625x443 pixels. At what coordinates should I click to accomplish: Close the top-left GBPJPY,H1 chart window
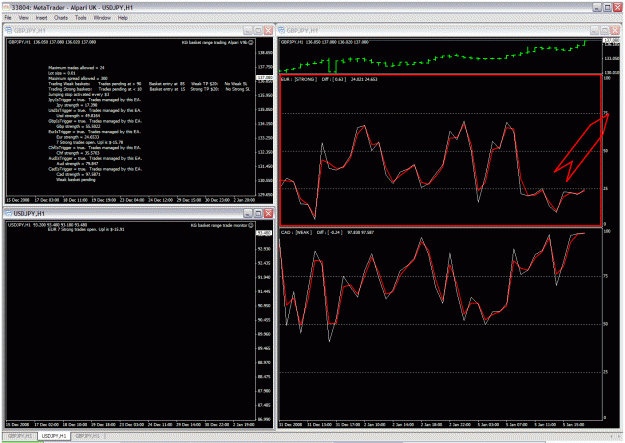coord(269,30)
